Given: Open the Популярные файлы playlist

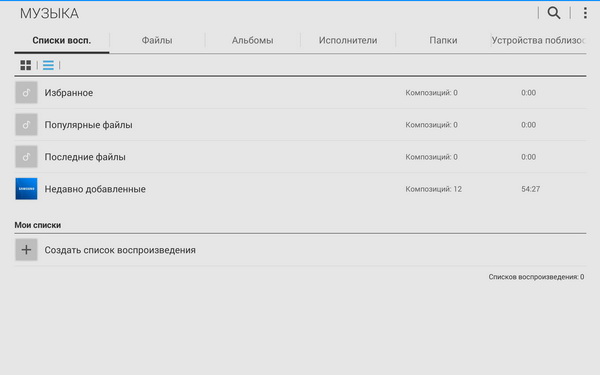Looking at the screenshot, I should pos(300,125).
